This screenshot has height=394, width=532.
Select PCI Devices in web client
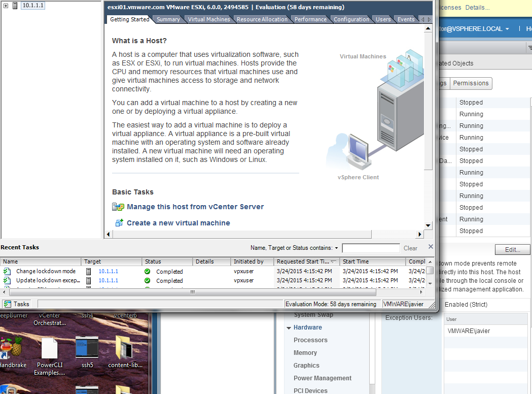point(310,390)
